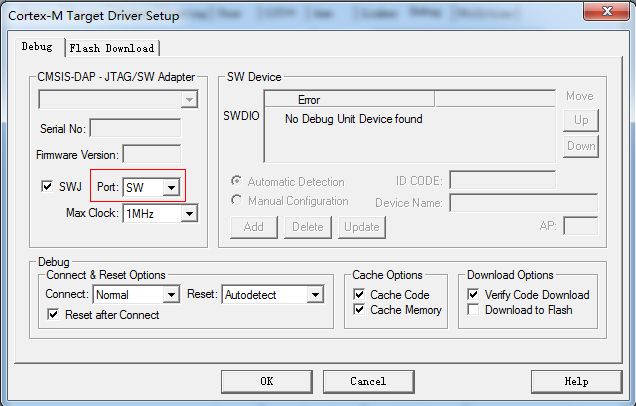The image size is (636, 406).
Task: Click the Device Name field
Action: 523,202
